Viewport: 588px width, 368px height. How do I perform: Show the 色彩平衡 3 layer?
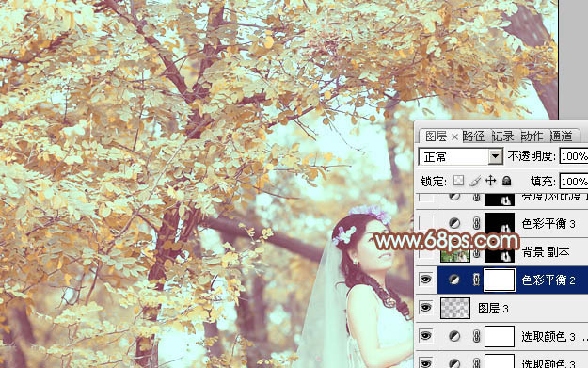425,224
